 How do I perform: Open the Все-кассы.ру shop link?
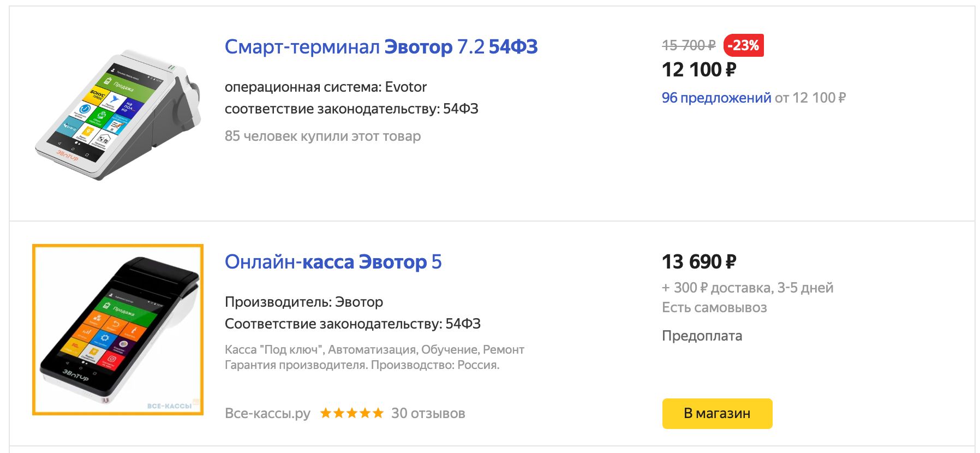pyautogui.click(x=267, y=413)
